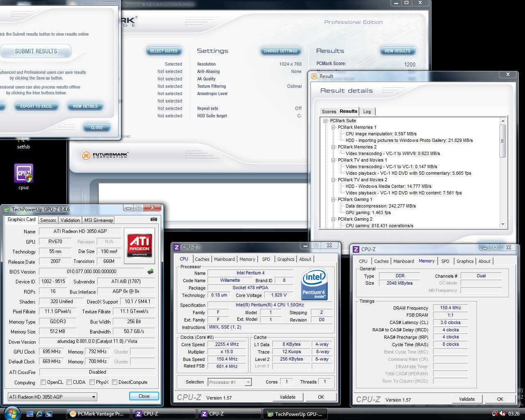
Task: Click the network tray icon
Action: pyautogui.click(x=495, y=414)
